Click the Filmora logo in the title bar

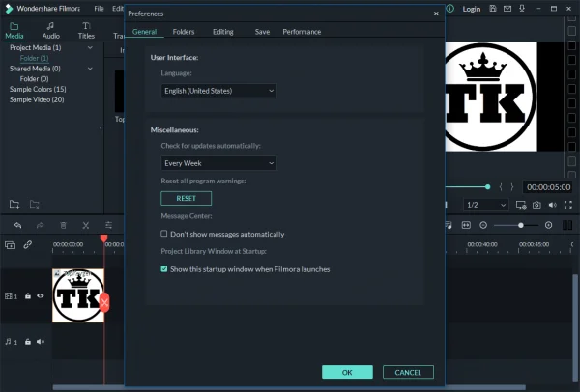(9, 9)
